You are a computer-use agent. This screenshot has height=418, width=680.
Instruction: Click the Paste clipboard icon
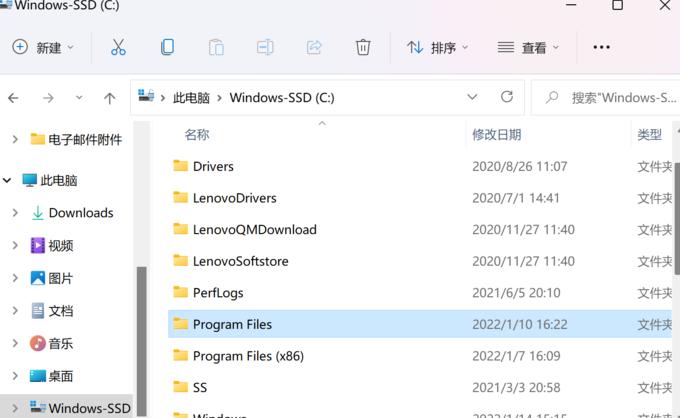[216, 47]
